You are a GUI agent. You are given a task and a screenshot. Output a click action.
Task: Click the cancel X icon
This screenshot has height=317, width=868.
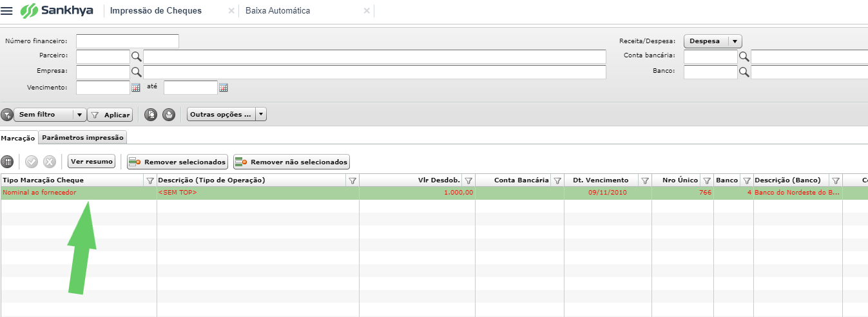[x=50, y=162]
